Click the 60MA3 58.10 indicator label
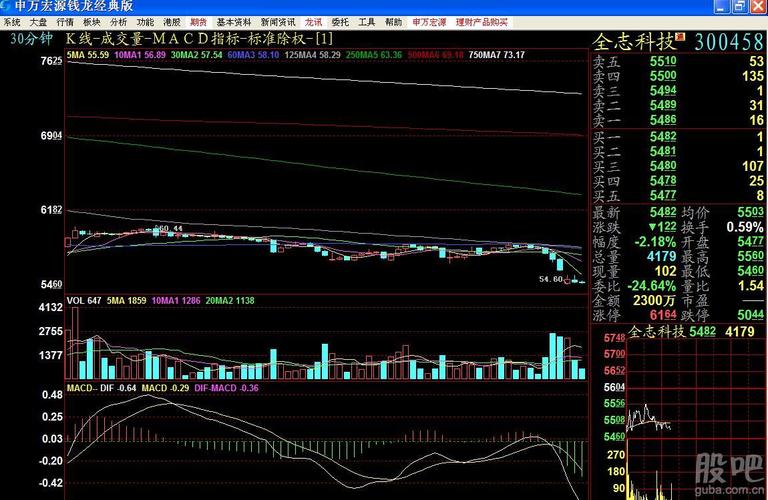768x500 pixels. point(253,55)
